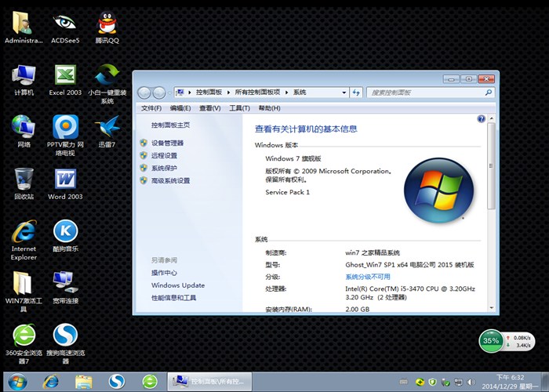Expand the address bar history dropdown
This screenshot has height=392, width=549.
[344, 93]
